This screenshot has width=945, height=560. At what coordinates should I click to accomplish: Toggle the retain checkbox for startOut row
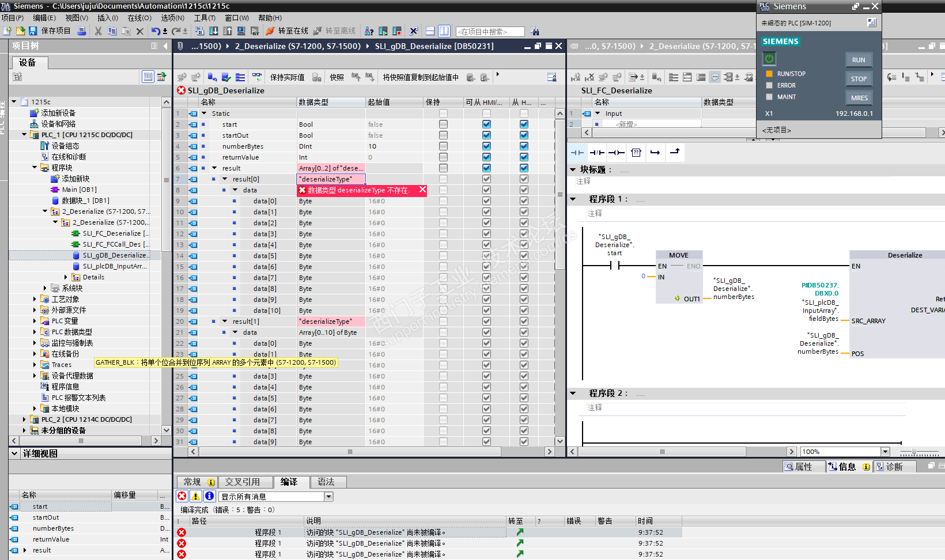443,135
